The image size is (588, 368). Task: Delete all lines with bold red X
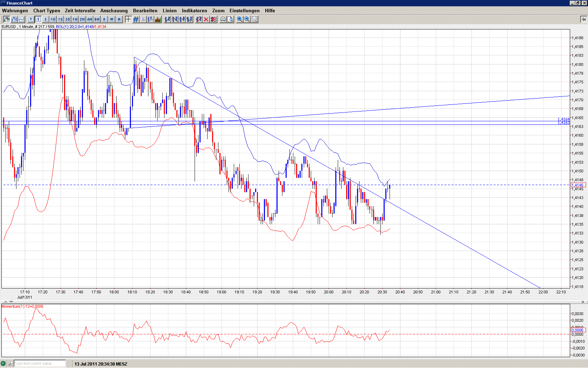[213, 19]
